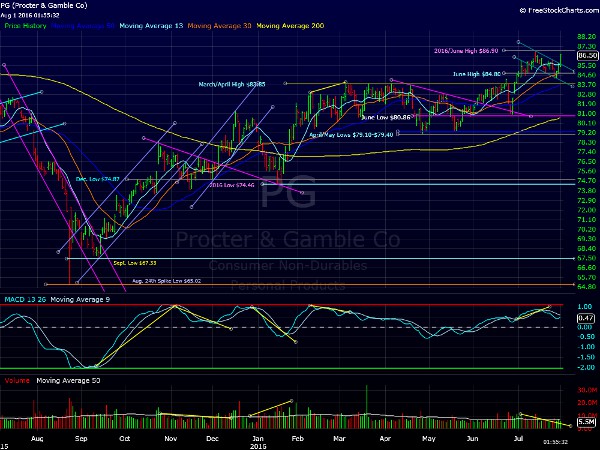Screen dimensions: 600x450
Task: Click the boxed MACD value 0.47
Action: click(586, 318)
